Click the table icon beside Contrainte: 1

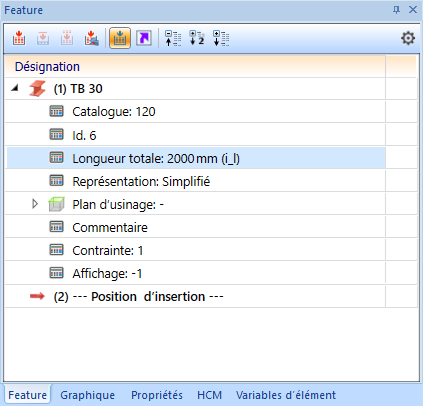[56, 250]
